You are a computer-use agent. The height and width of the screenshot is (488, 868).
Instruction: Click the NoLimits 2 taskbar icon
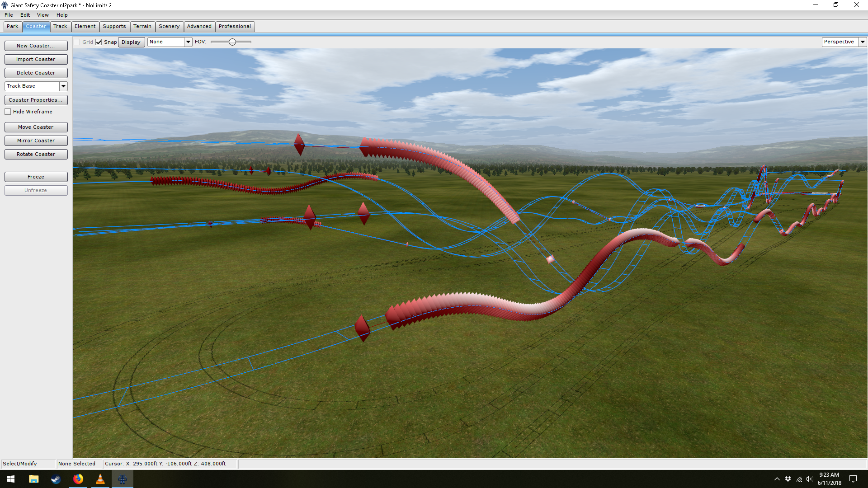123,479
